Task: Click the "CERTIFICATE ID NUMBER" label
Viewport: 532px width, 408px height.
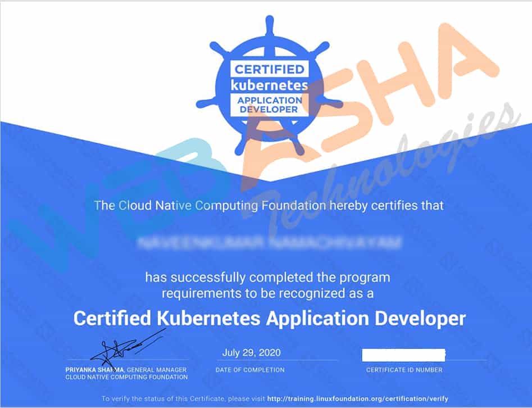Action: tap(404, 370)
